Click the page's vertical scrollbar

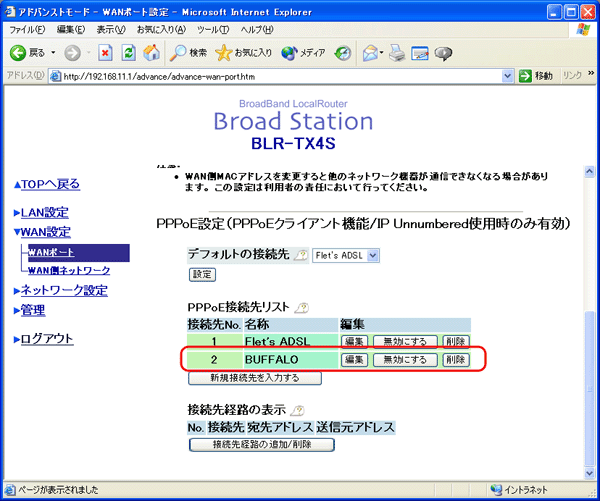tap(590, 350)
